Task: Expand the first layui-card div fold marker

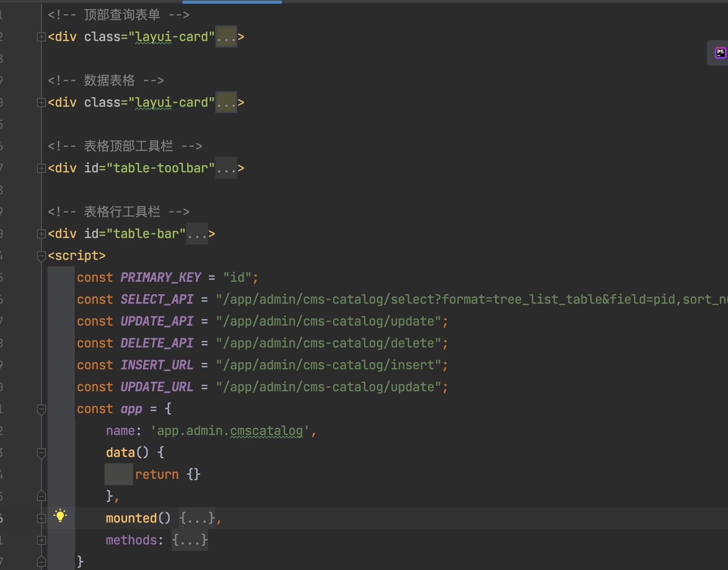Action: 42,37
